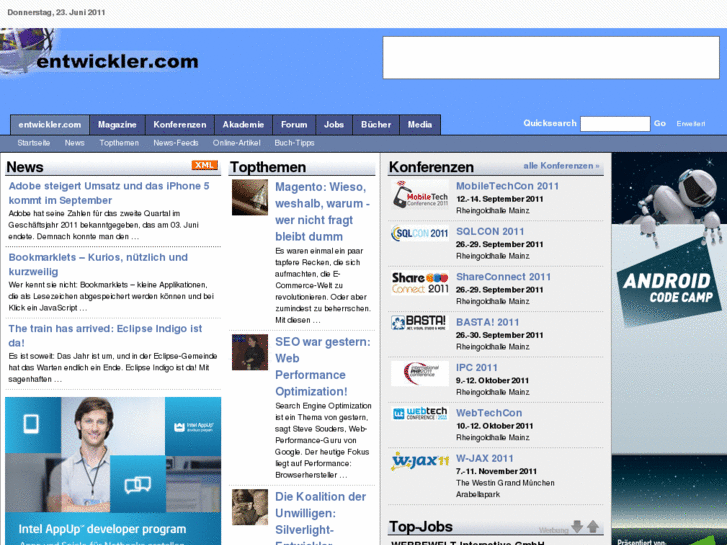Open the W-JAX 2011 title link

485,459
